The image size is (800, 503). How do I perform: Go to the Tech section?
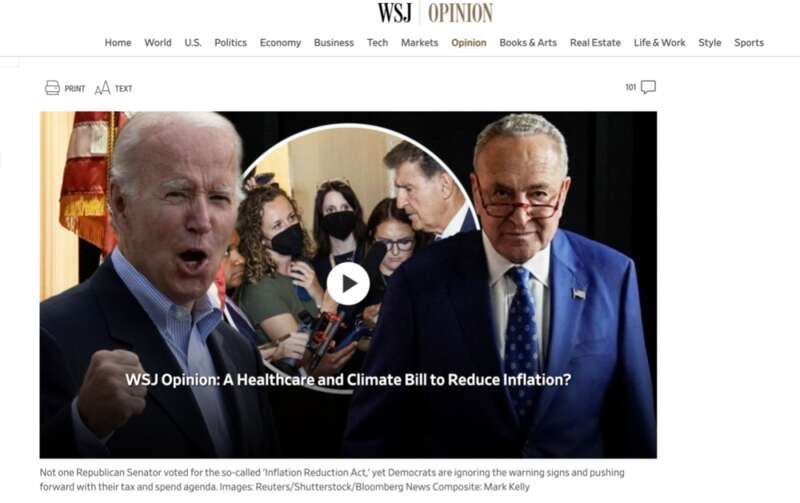(x=378, y=43)
